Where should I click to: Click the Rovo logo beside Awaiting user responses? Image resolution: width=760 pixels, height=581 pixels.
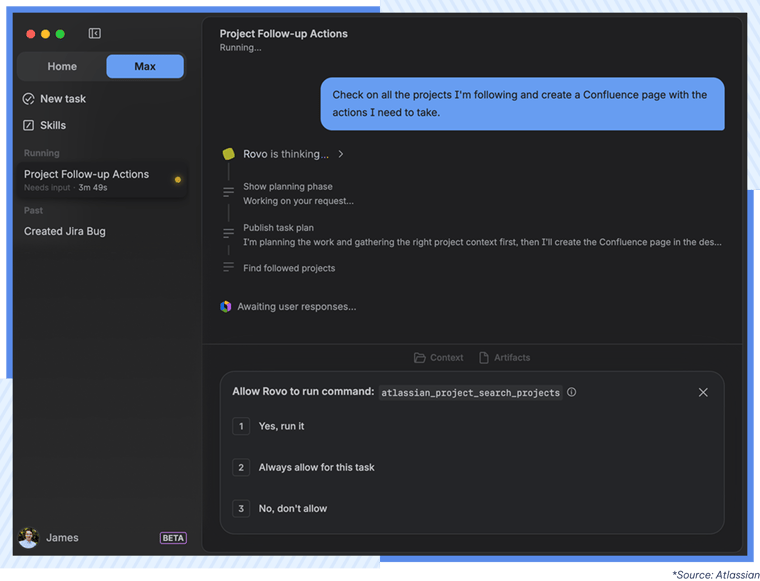tap(225, 307)
